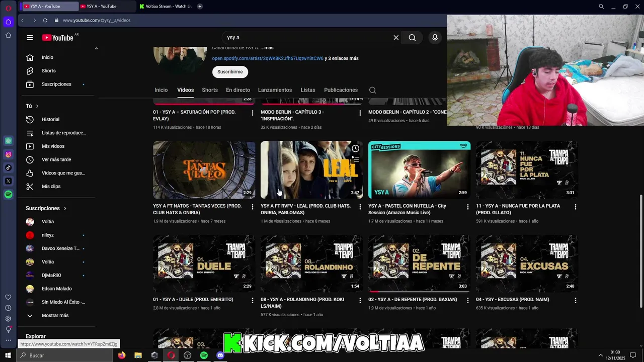The width and height of the screenshot is (644, 362).
Task: Switch to the second YSY A - YouTube tab
Action: pyautogui.click(x=107, y=7)
